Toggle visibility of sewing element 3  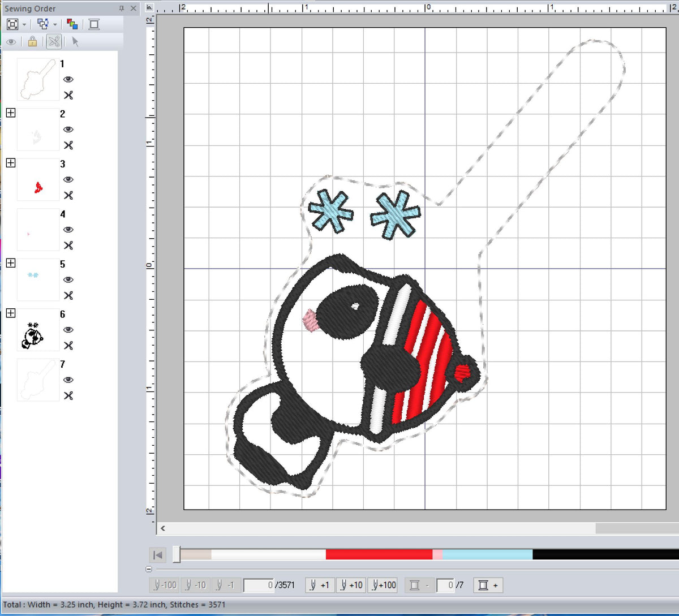(x=68, y=179)
